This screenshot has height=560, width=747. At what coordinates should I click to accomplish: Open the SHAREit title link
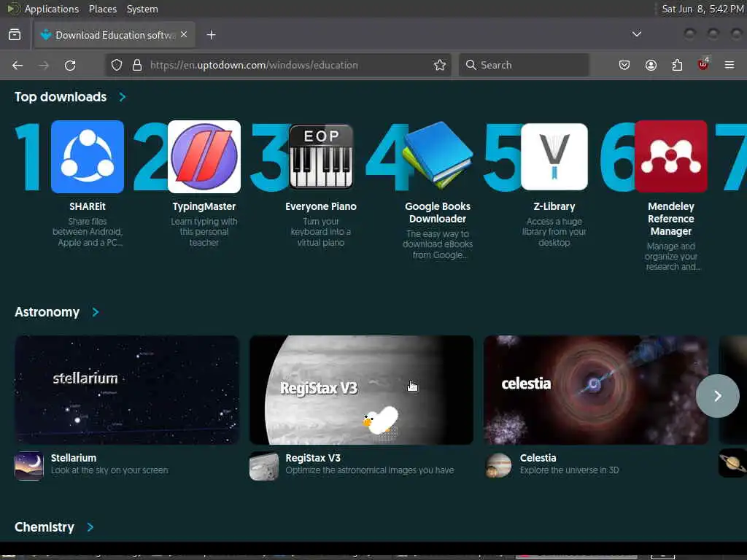point(88,206)
